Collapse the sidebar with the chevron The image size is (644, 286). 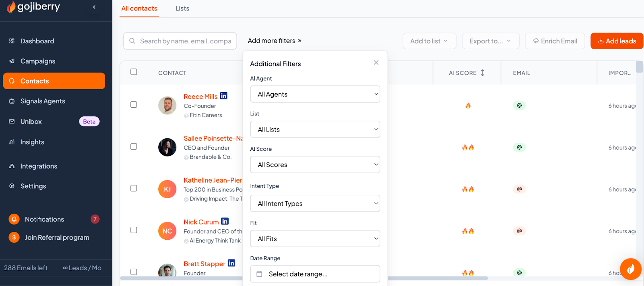(94, 7)
